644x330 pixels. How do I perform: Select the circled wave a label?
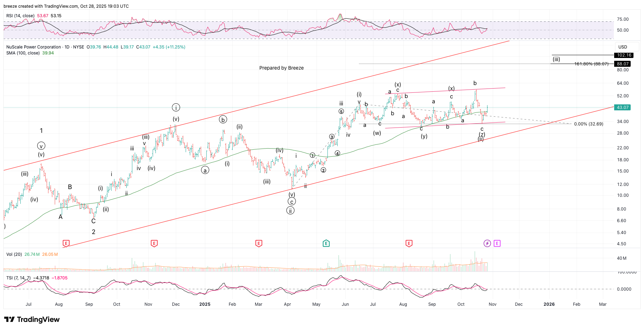click(205, 170)
